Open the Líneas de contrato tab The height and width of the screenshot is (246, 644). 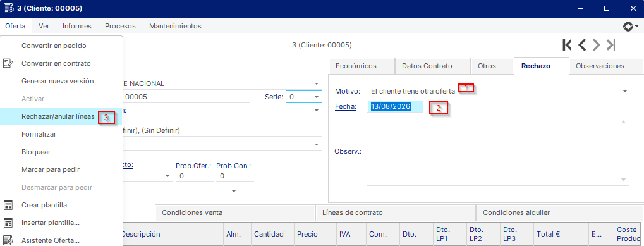[x=396, y=212]
